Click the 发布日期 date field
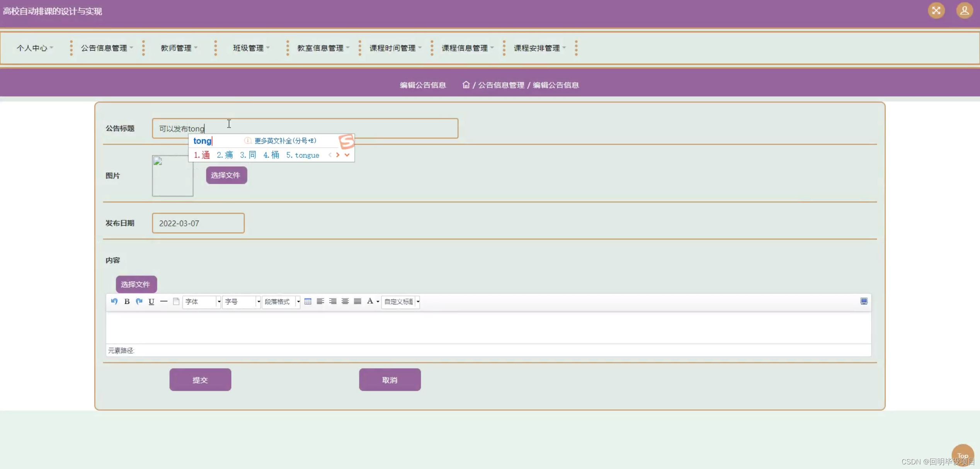Image resolution: width=980 pixels, height=469 pixels. tap(198, 223)
